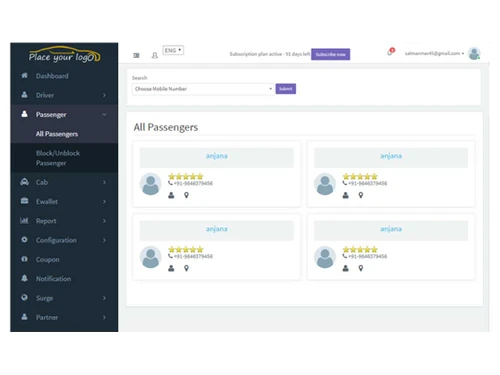
Task: Open Coupon via its gift icon
Action: click(x=24, y=259)
